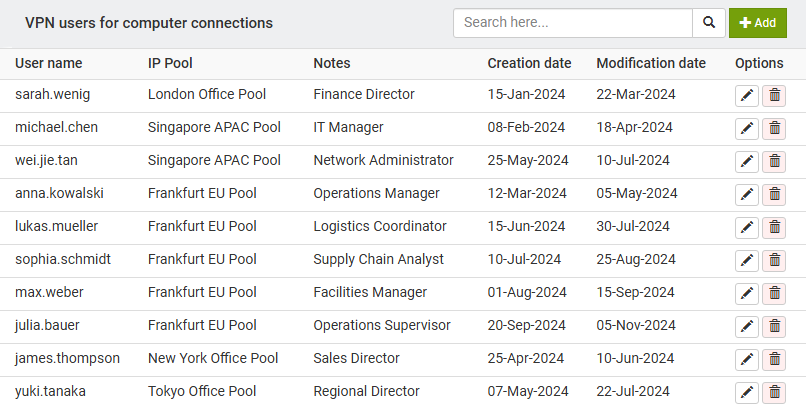
Task: Sort by the User name column header
Action: [x=48, y=63]
